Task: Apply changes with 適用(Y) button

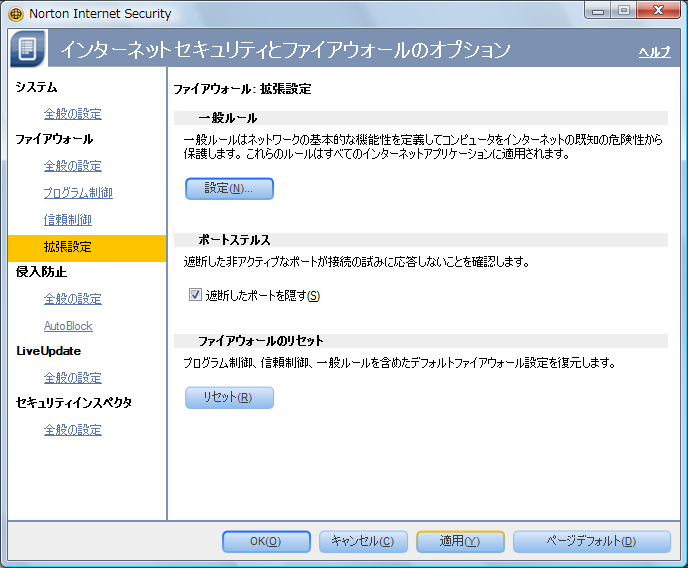Action: click(x=460, y=541)
